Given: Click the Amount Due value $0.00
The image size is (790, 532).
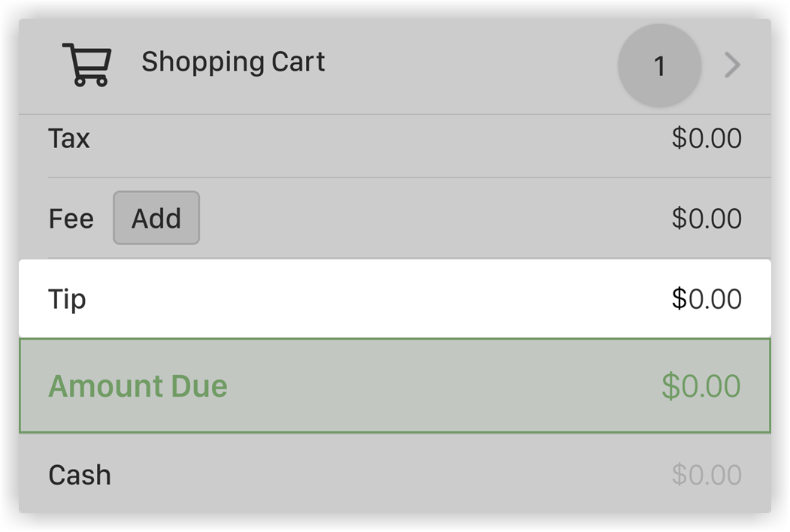Looking at the screenshot, I should coord(702,385).
